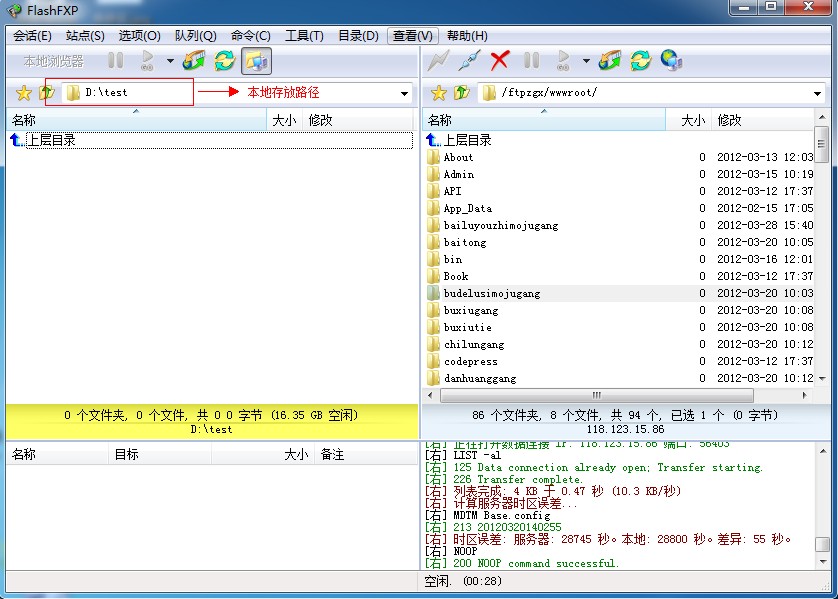Viewport: 838px width, 599px height.
Task: Expand the D:\test local path dropdown
Action: point(405,94)
